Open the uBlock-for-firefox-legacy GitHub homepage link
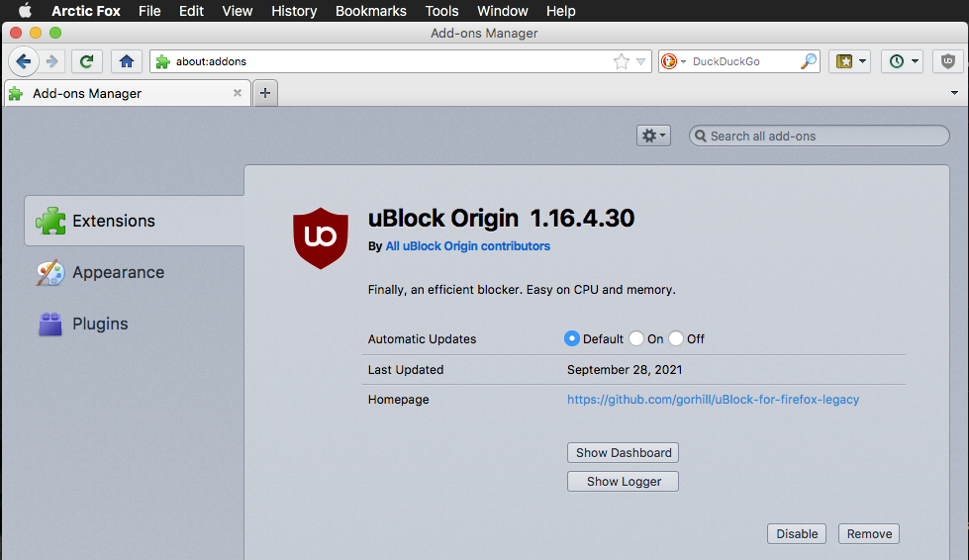969x560 pixels. coord(714,400)
